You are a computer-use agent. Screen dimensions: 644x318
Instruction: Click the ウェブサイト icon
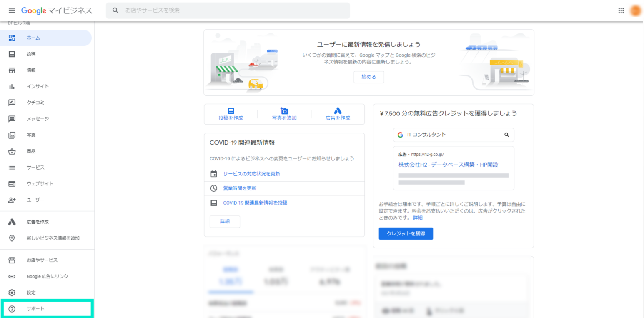12,184
